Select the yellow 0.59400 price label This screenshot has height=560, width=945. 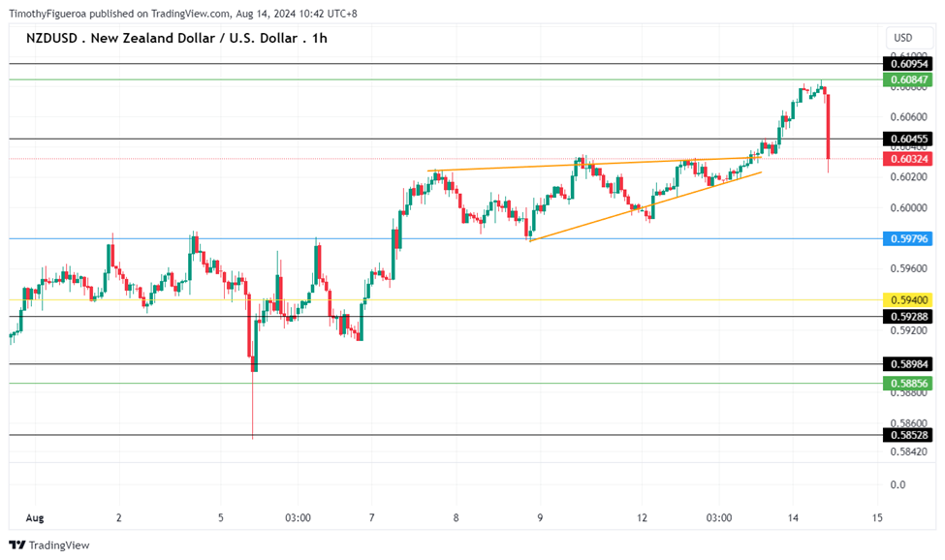907,300
